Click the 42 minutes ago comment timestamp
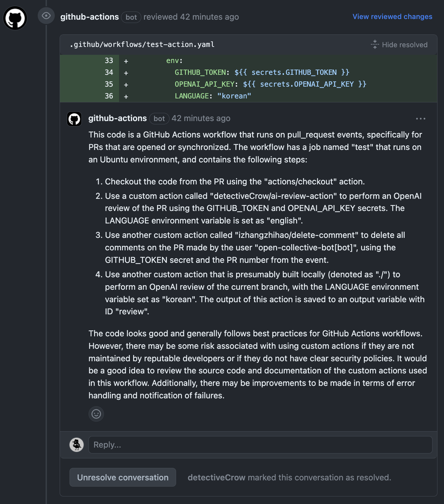Screen dimensions: 444x504 (201, 118)
